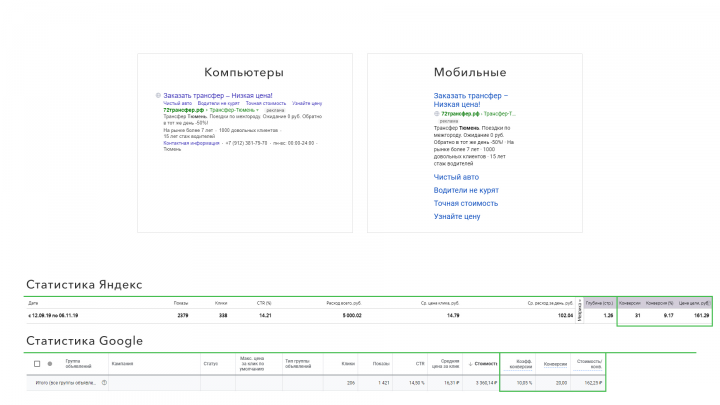
Task: Click the large Узнайте цену mobile sitelink
Action: click(457, 216)
